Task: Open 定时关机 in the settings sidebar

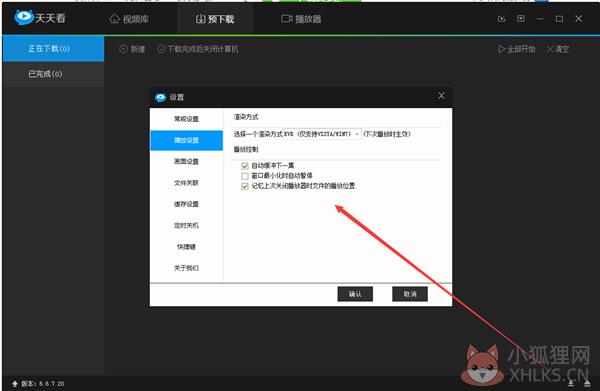Action: [x=186, y=225]
